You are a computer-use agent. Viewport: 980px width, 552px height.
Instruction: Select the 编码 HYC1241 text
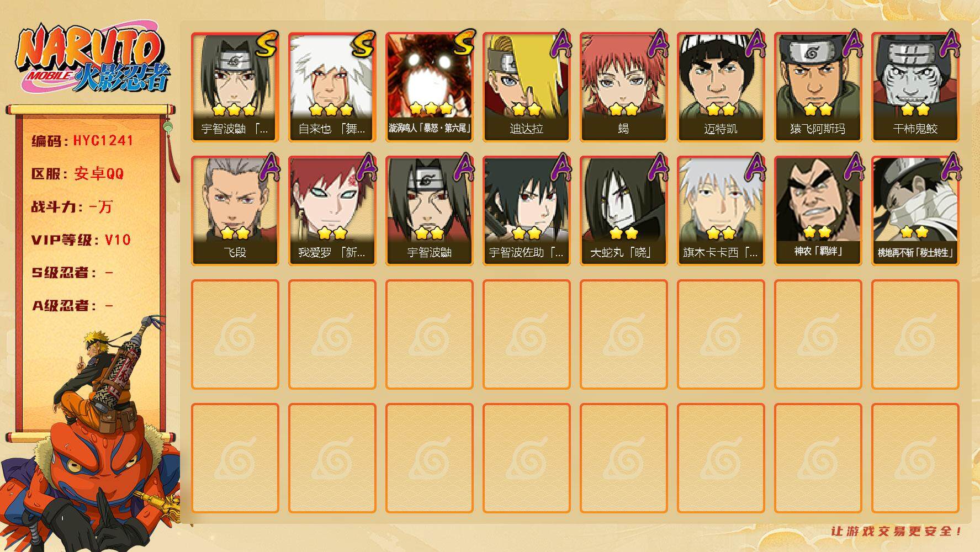82,141
